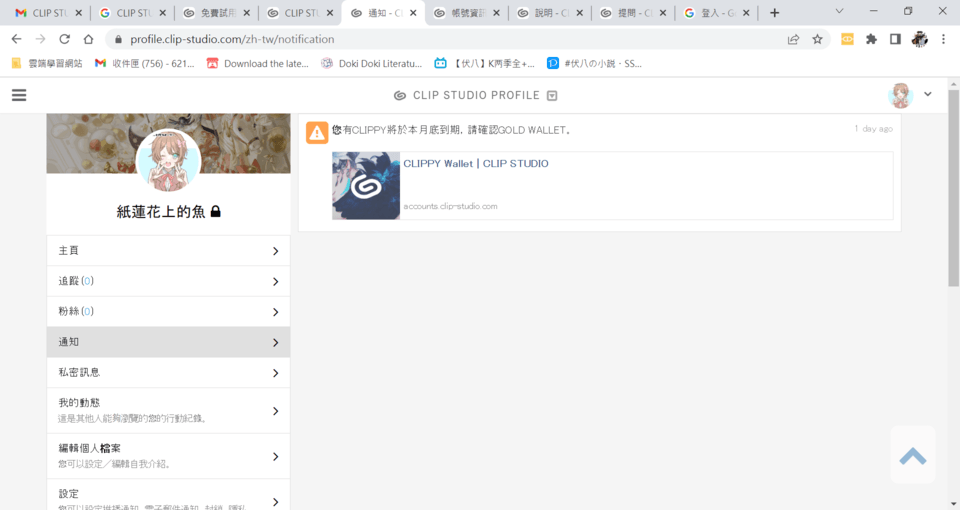Click chevron arrow on 追蹤 row
Screen dimensions: 960x510
coord(276,282)
